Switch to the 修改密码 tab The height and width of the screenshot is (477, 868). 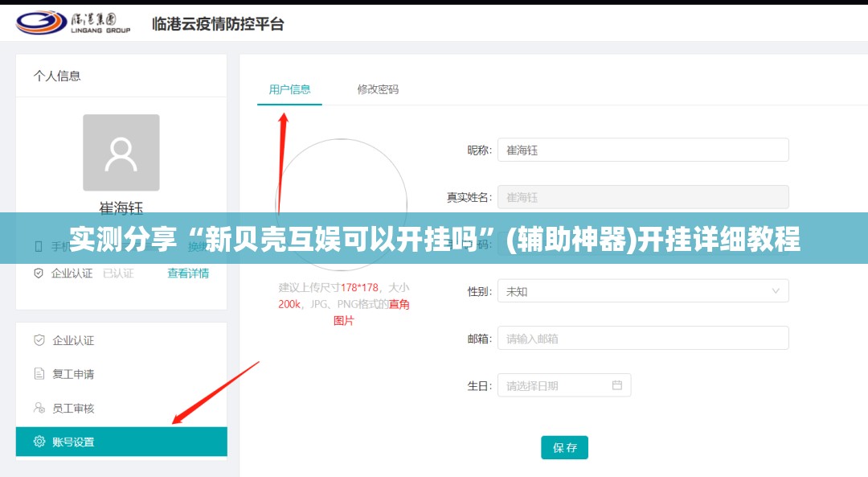pos(378,89)
